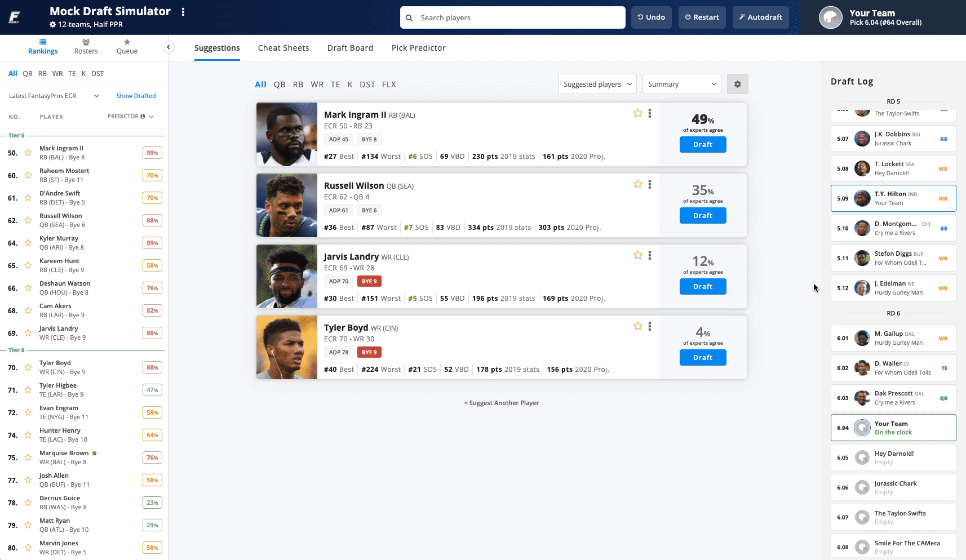
Task: Star Kyler Murray in the rankings list
Action: (28, 243)
